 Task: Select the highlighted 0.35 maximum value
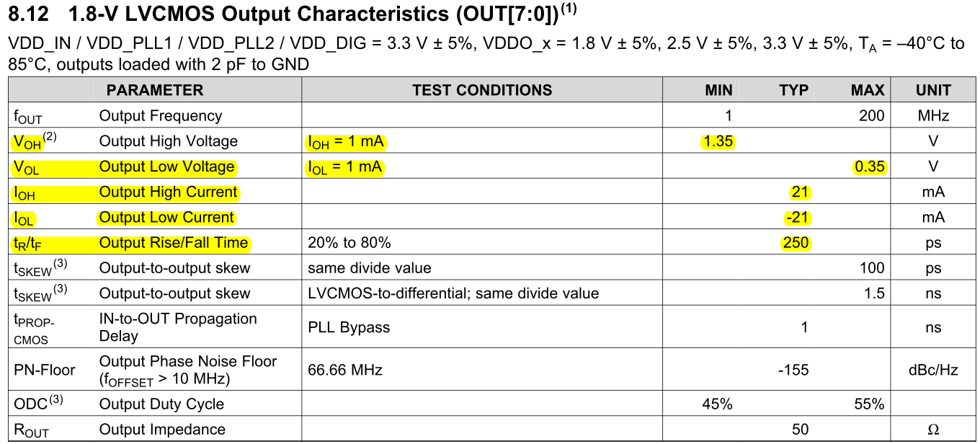[x=869, y=166]
